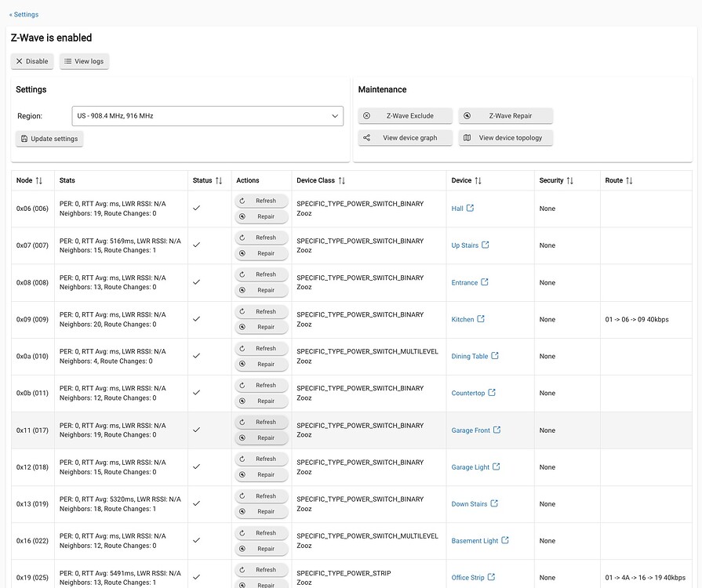Go back via the Settings breadcrumb link
The width and height of the screenshot is (702, 588).
24,14
